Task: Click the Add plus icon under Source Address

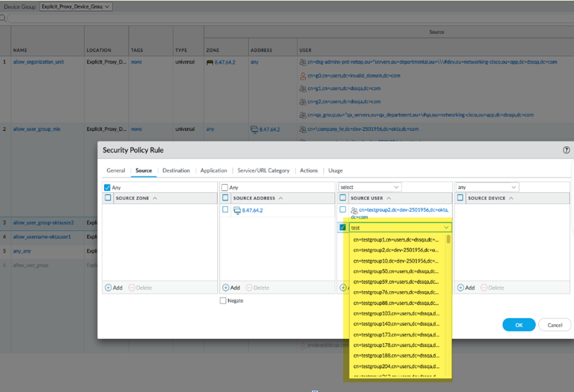Action: coord(226,288)
